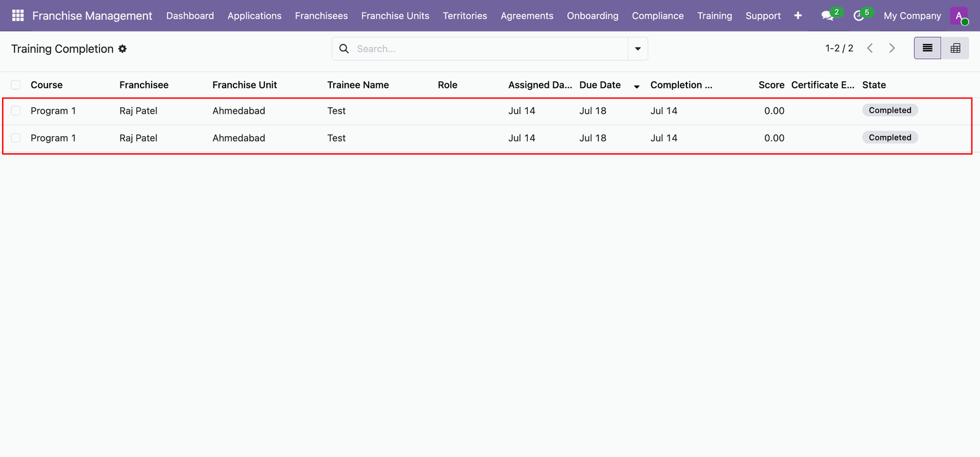Open the Support menu
Viewport: 980px width, 457px height.
763,16
